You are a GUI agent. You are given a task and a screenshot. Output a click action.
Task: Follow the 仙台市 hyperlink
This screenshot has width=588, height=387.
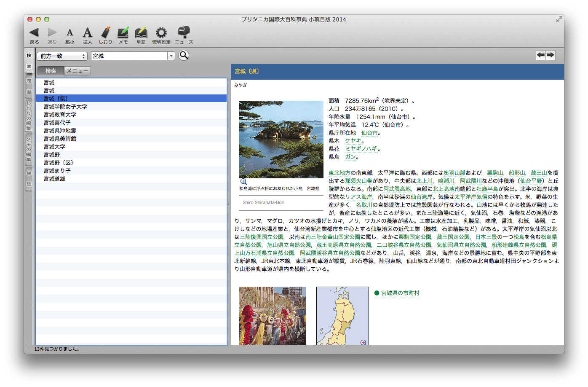click(x=369, y=133)
